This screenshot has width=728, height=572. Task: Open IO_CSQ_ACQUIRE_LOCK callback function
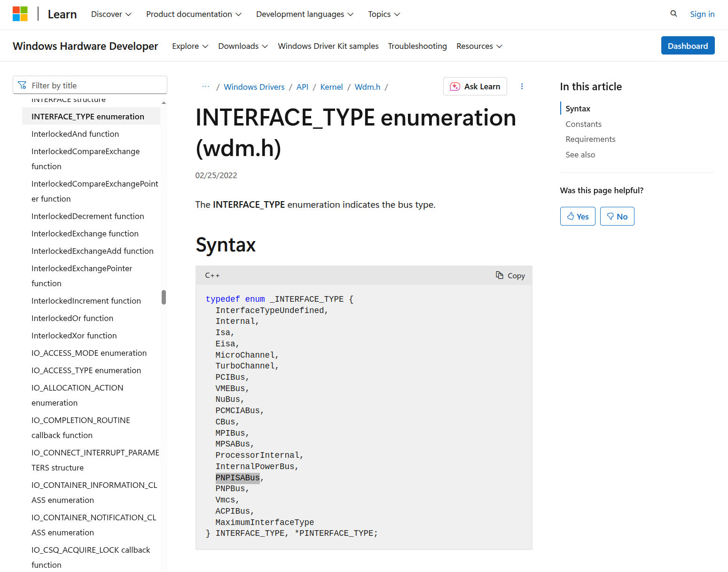click(x=91, y=557)
